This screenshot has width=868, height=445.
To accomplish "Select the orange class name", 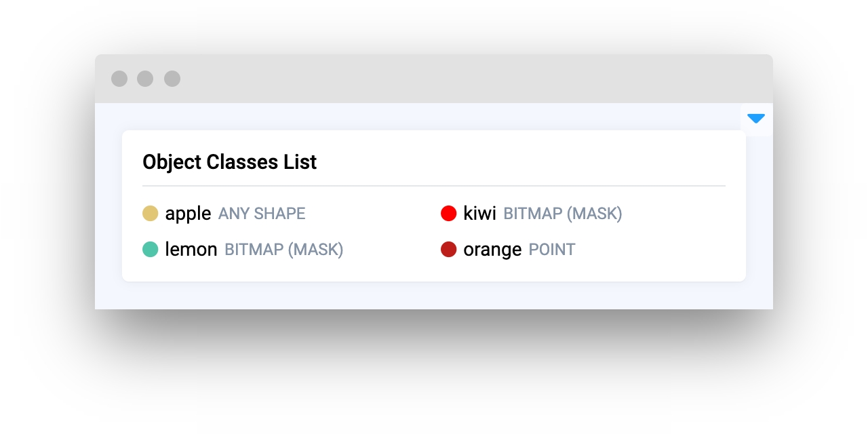I will [x=492, y=250].
